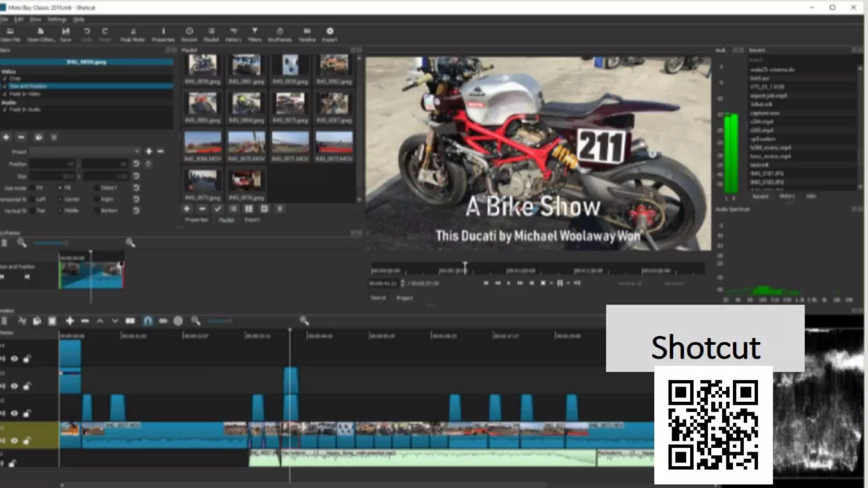868x488 pixels.
Task: Open the Filters panel from the toolbar
Action: (254, 34)
